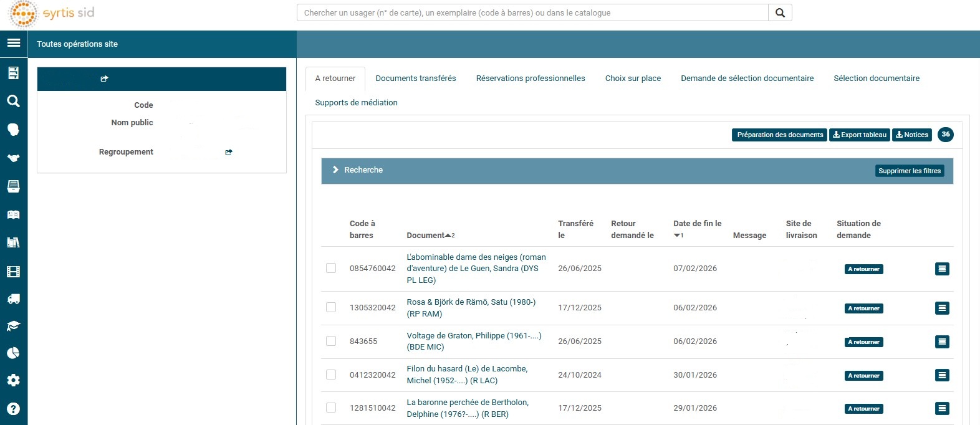Viewport: 980px width, 425px height.
Task: Expand the Recherche filter panel
Action: (358, 170)
